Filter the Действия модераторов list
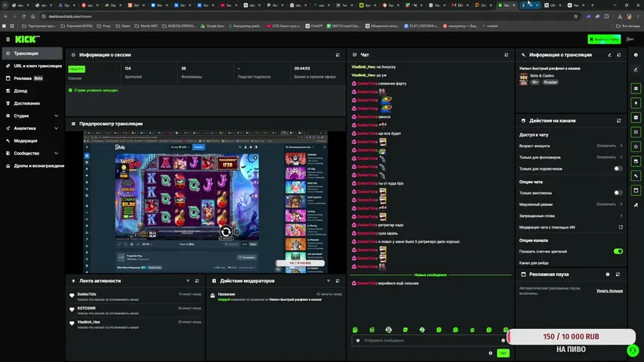The width and height of the screenshot is (644, 362). [328, 281]
